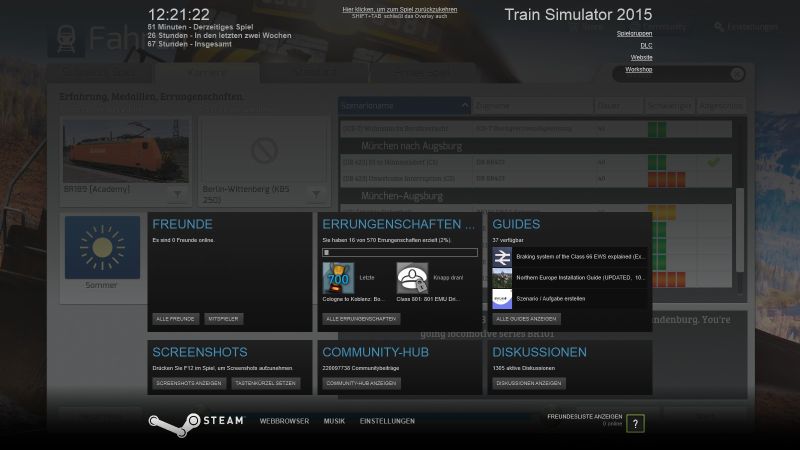Select 'München-Augsburg' group row
Screen dimensions: 800x450
tap(536, 196)
